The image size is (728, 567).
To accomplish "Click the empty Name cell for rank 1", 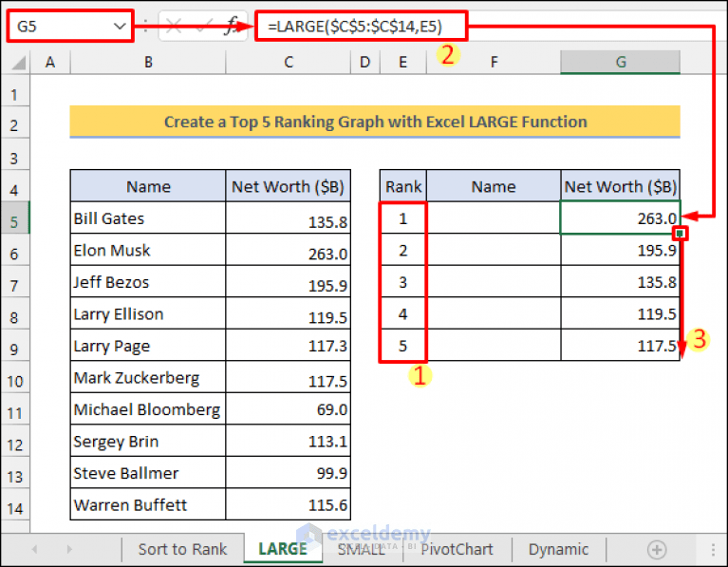I will click(494, 218).
